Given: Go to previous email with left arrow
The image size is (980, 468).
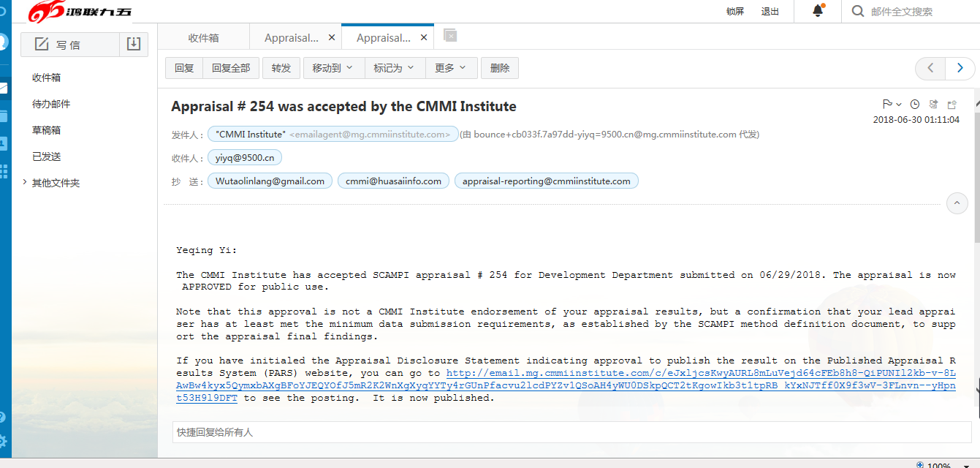Looking at the screenshot, I should pos(930,68).
